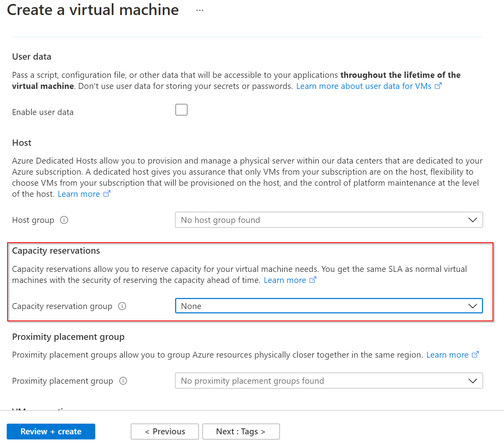Click external link icon in Host section
The image size is (504, 443).
107,194
